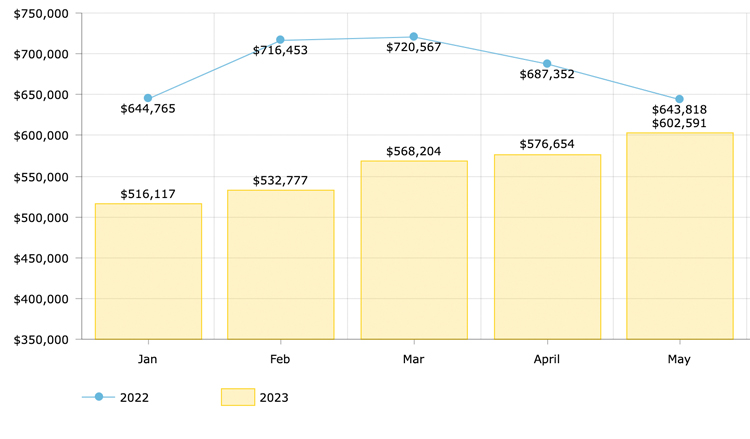
Task: Click the $716,453 data label
Action: (280, 50)
